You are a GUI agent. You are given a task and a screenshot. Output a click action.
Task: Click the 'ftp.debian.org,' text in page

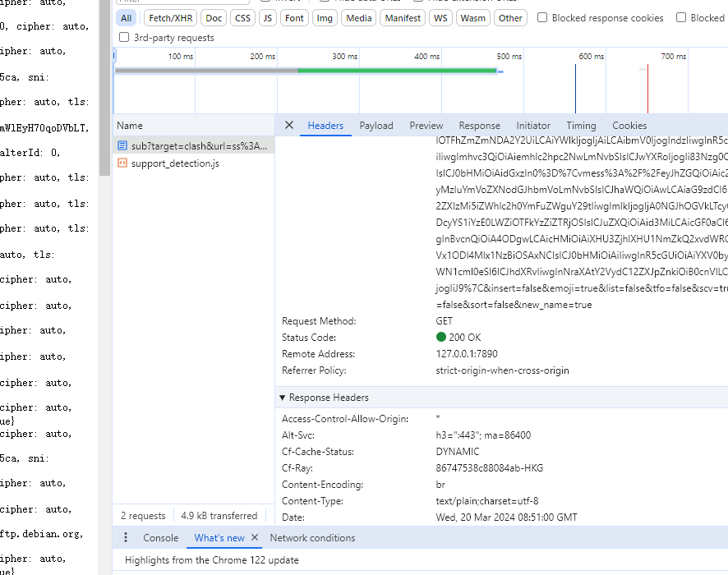click(41, 534)
